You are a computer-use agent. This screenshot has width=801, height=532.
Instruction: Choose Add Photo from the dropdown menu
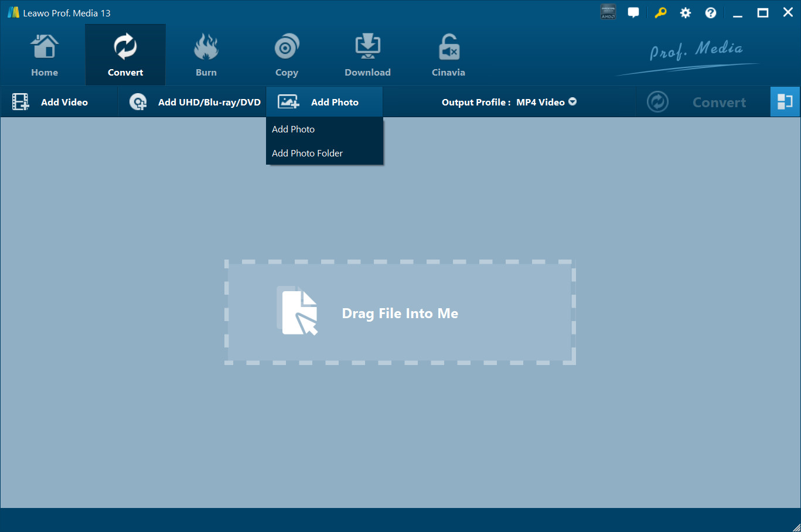294,129
